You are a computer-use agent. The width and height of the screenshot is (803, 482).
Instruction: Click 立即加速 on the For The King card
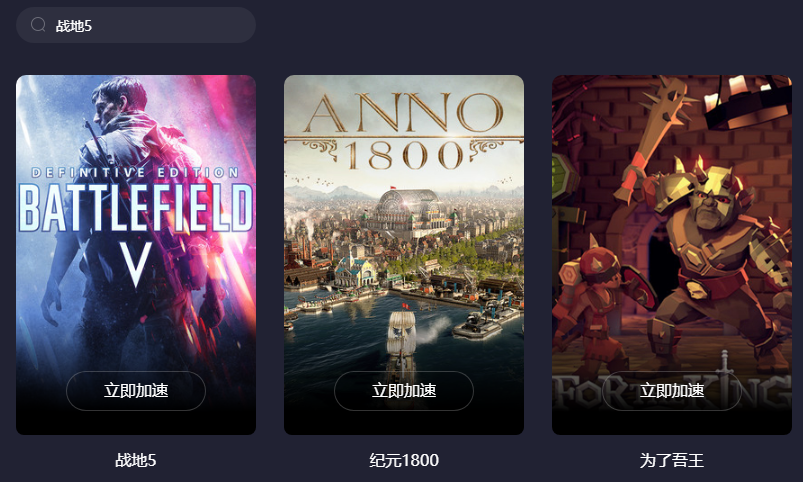(672, 391)
